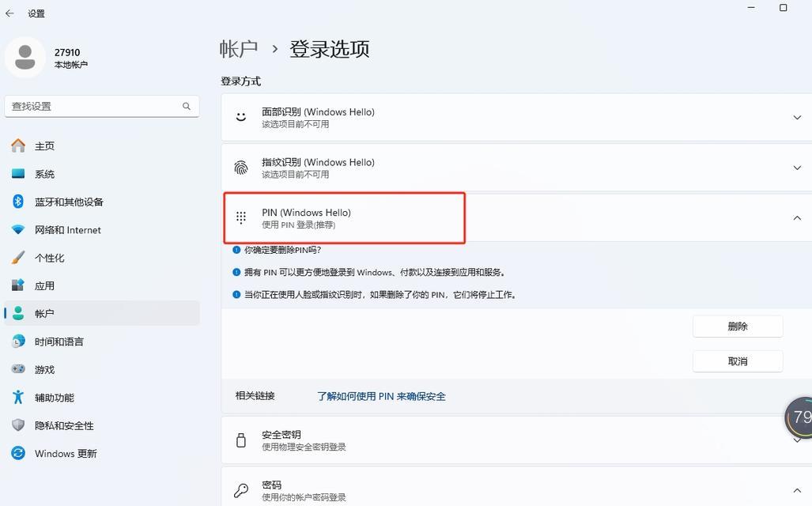This screenshot has height=506, width=812.
Task: Open 时间和语言 settings
Action: (x=101, y=342)
